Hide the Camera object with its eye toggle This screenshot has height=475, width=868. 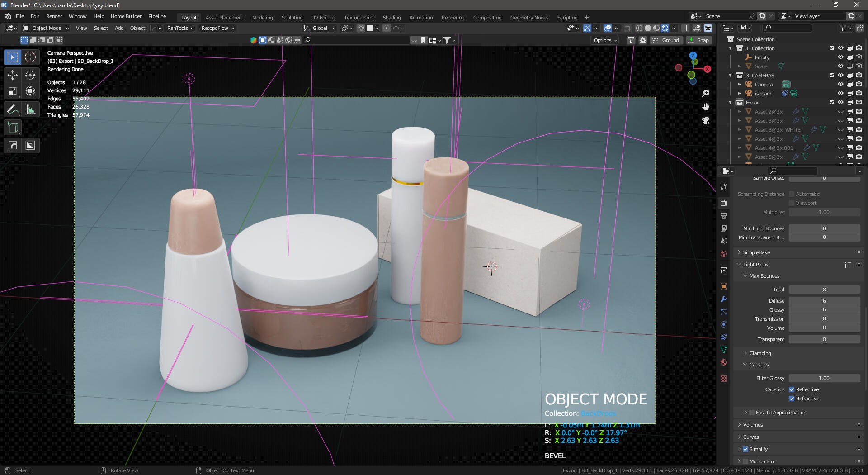tap(840, 84)
